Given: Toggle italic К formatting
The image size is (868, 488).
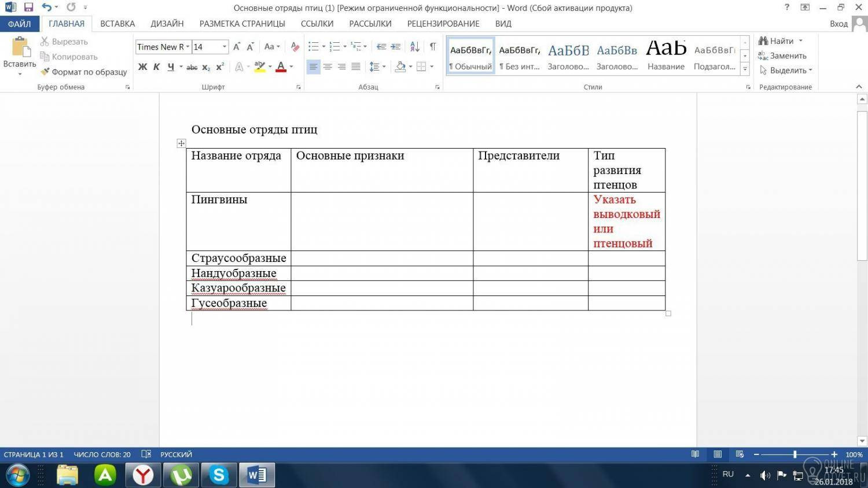Looking at the screenshot, I should pyautogui.click(x=156, y=67).
